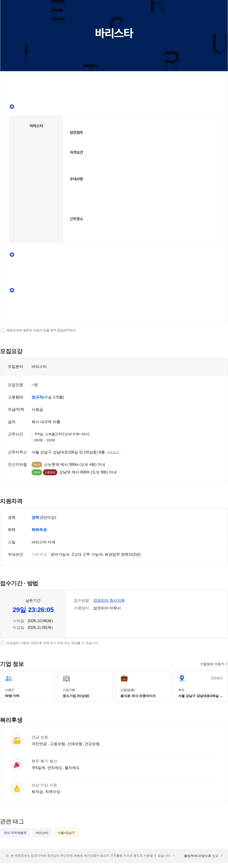This screenshot has height=868, width=228.
Task: Click the remaining time 29일 countdown
Action: pyautogui.click(x=33, y=610)
